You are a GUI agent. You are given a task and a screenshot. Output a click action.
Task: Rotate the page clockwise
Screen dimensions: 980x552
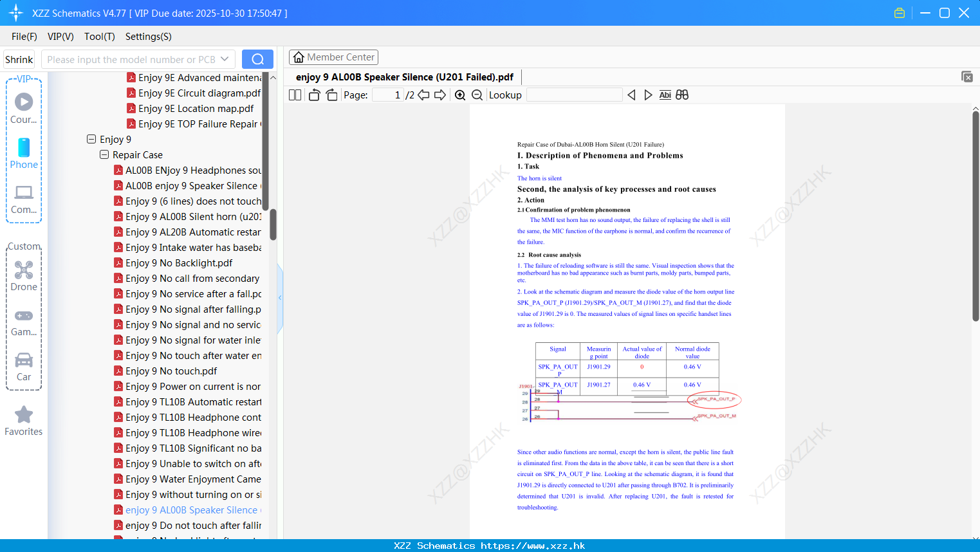tap(331, 95)
